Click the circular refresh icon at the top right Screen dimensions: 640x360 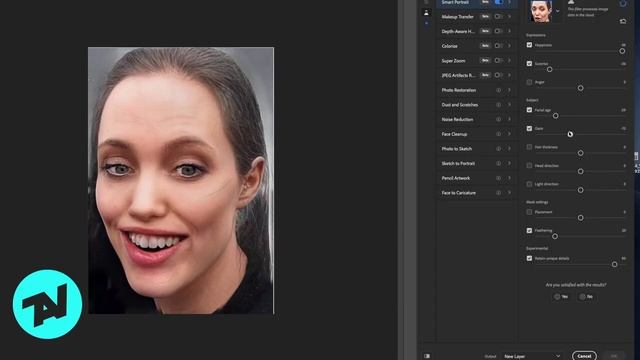[x=623, y=3]
